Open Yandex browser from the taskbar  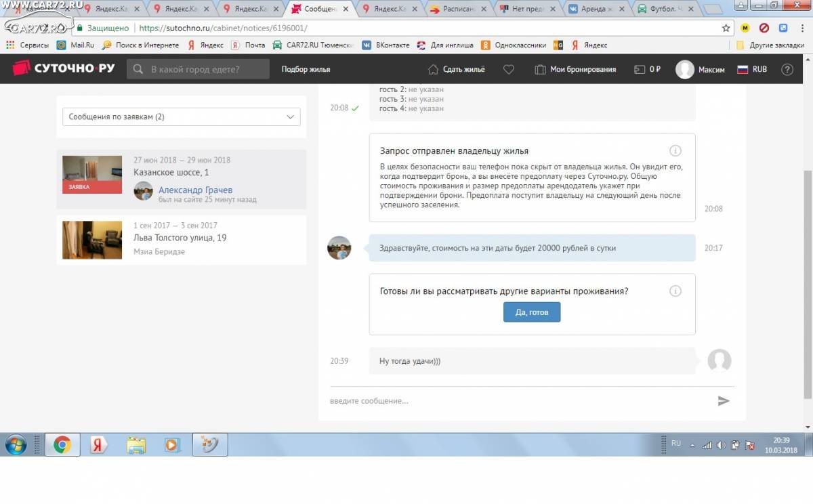(x=99, y=445)
